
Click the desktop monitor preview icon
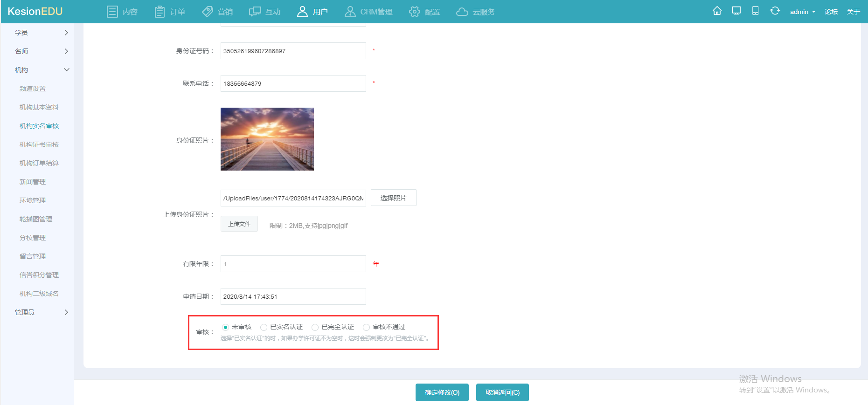pos(736,11)
